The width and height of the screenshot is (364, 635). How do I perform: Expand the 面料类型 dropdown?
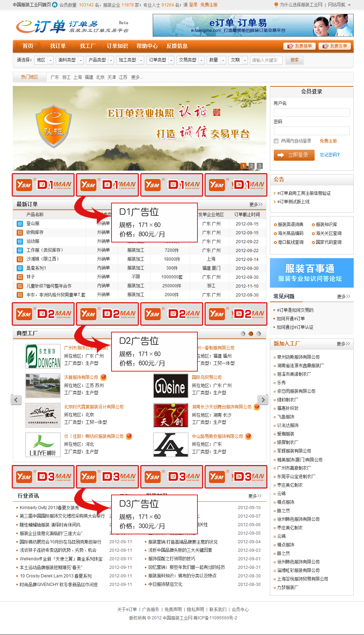70,60
